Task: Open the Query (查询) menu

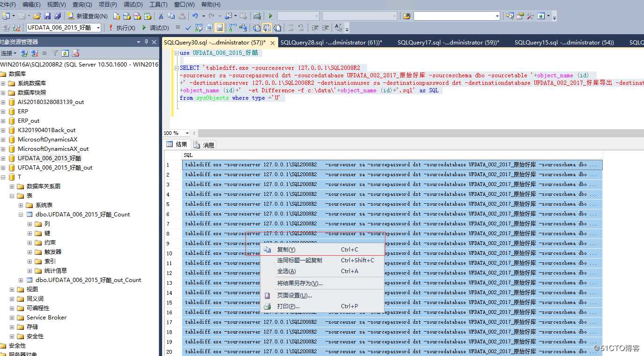Action: coord(82,4)
